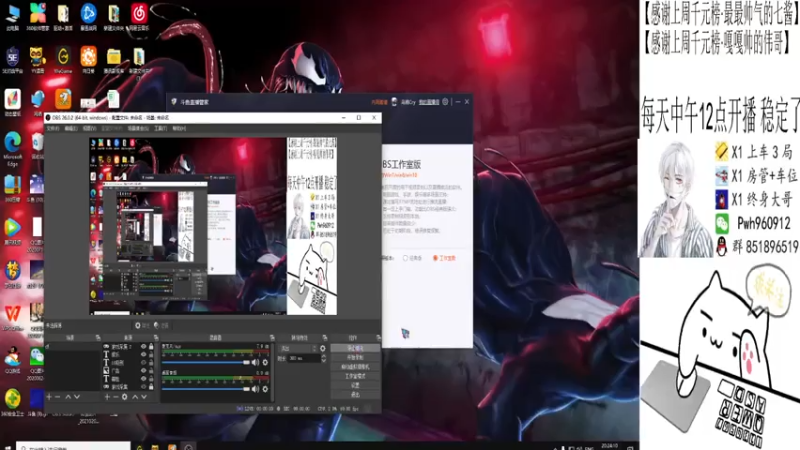This screenshot has width=800, height=450.
Task: Open 视图 menu in OBS
Action: 89,129
